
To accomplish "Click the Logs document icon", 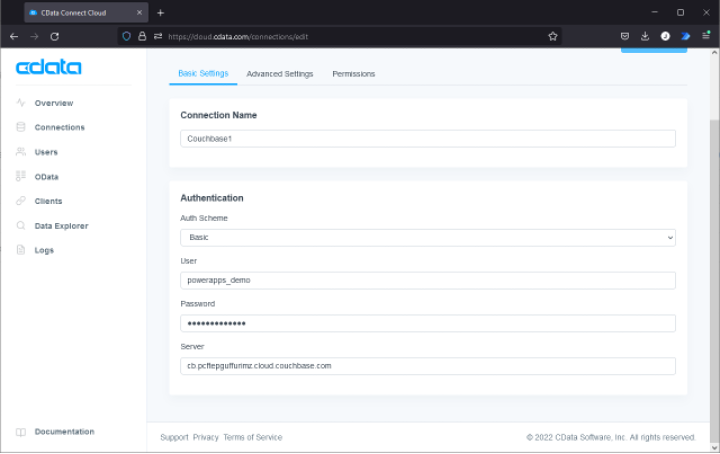I will (21, 250).
